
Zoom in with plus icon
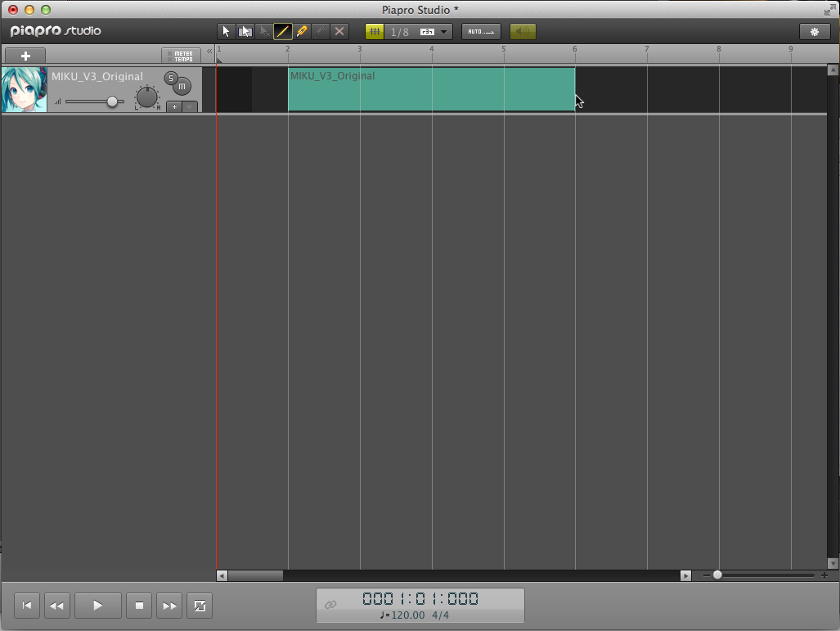824,575
